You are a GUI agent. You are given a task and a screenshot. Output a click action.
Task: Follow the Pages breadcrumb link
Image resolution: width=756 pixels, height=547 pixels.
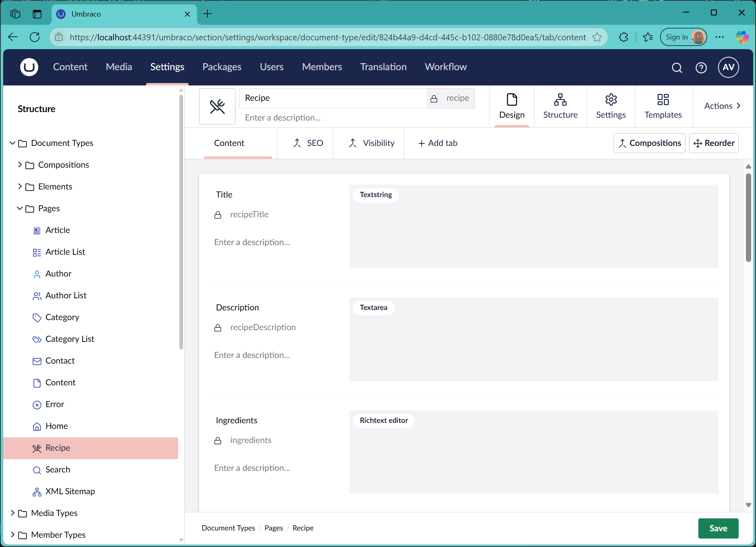coord(274,528)
